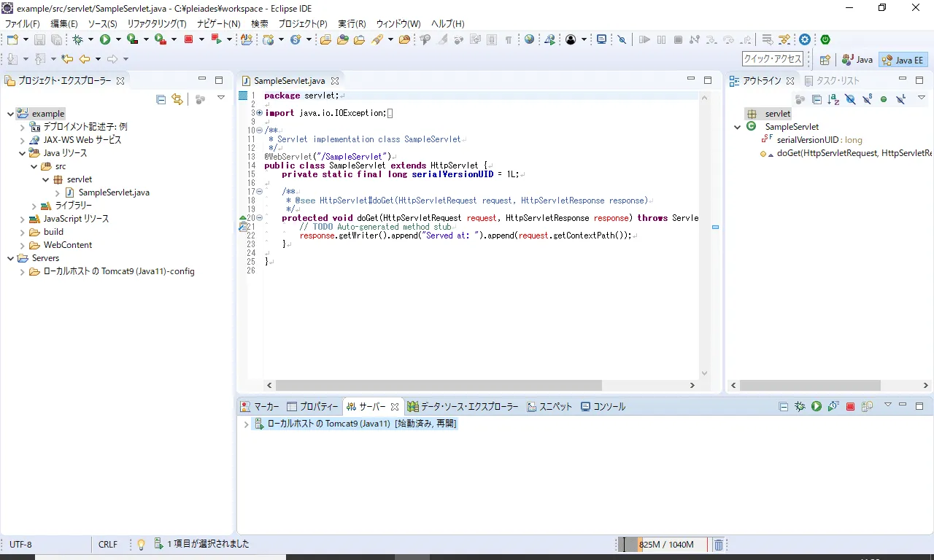The image size is (934, 560).
Task: Switch to the コンソール tab
Action: click(603, 407)
